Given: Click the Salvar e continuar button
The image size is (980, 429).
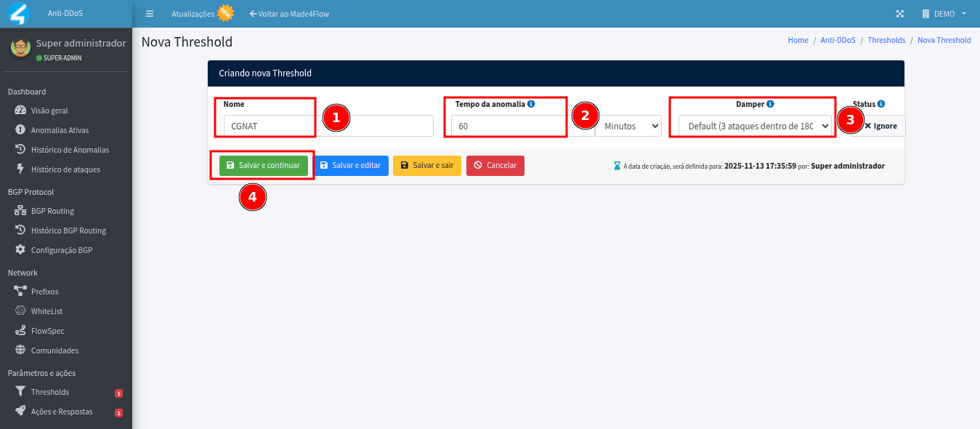Looking at the screenshot, I should pos(263,166).
